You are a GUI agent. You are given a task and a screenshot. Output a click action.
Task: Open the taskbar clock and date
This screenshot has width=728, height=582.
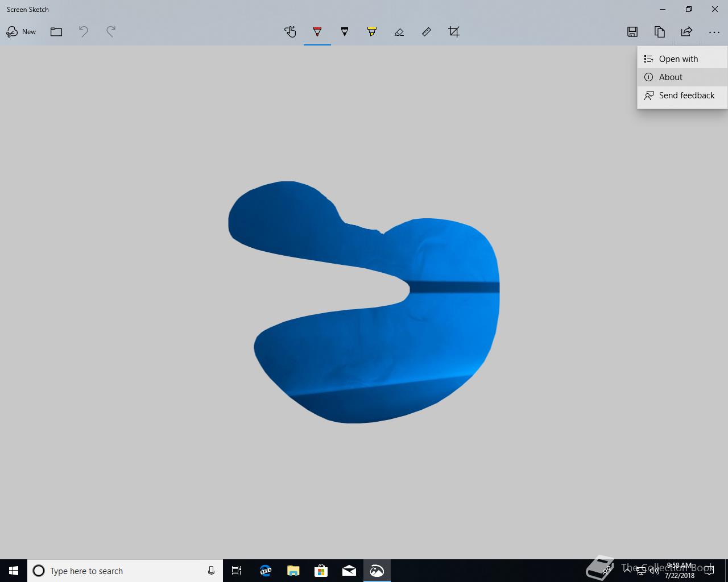[680, 571]
